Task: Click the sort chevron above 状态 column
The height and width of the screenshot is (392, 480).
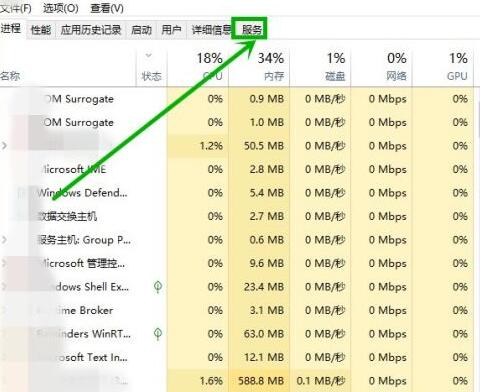Action: (x=149, y=55)
